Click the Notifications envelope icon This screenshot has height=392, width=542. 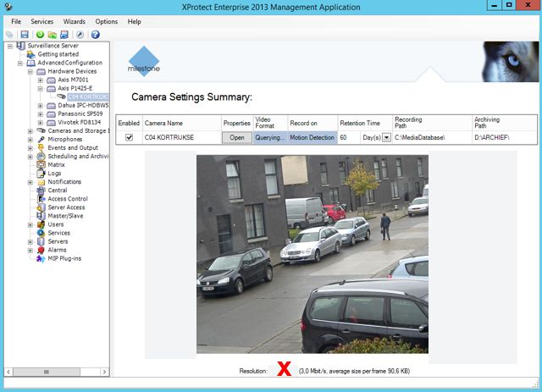tap(41, 182)
